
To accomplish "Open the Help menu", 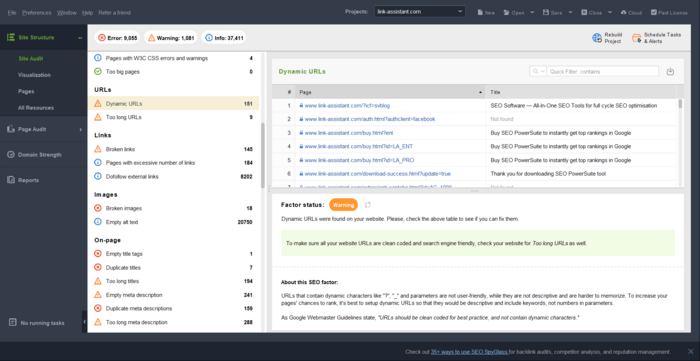I will (88, 12).
